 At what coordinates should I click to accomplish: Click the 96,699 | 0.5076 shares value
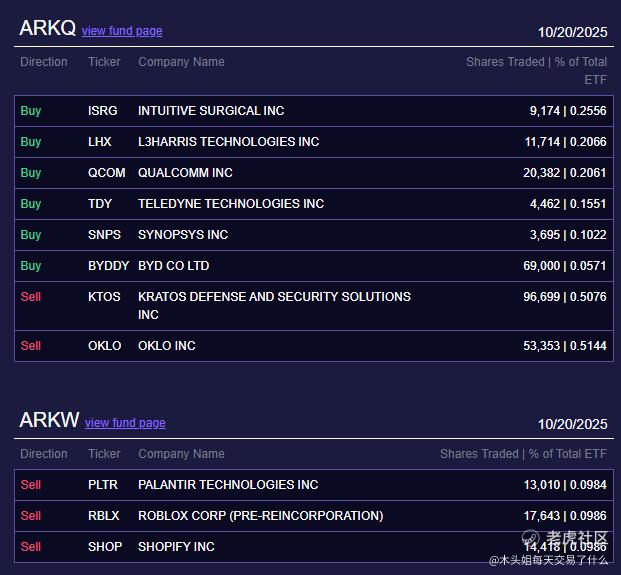click(x=565, y=297)
